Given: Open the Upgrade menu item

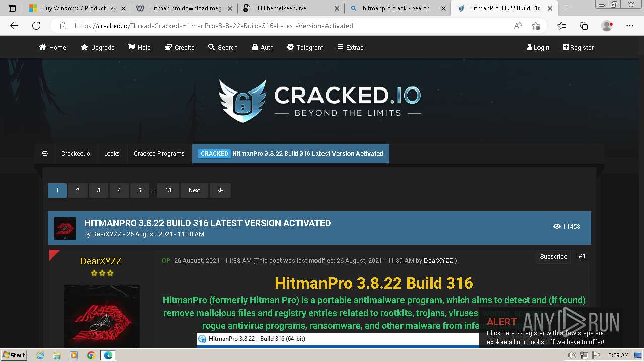Looking at the screenshot, I should click(98, 47).
